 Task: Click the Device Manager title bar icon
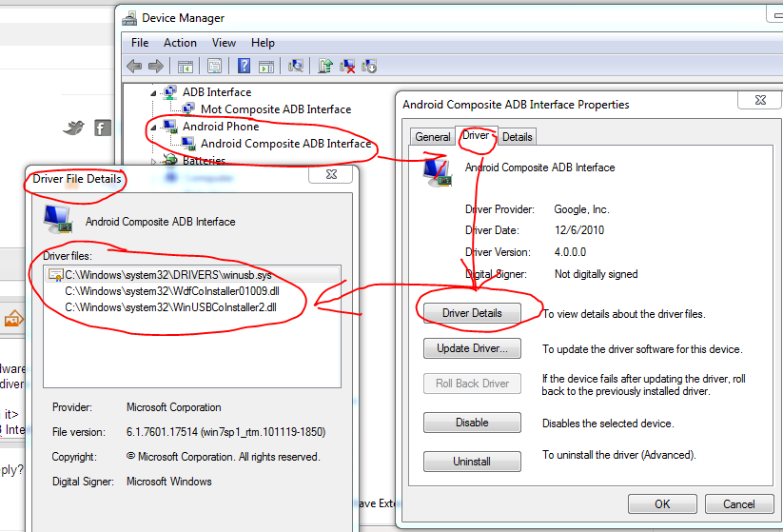pos(129,18)
